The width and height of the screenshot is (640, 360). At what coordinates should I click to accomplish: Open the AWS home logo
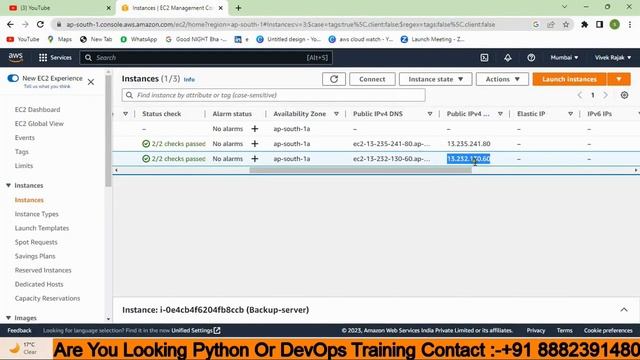[x=16, y=58]
